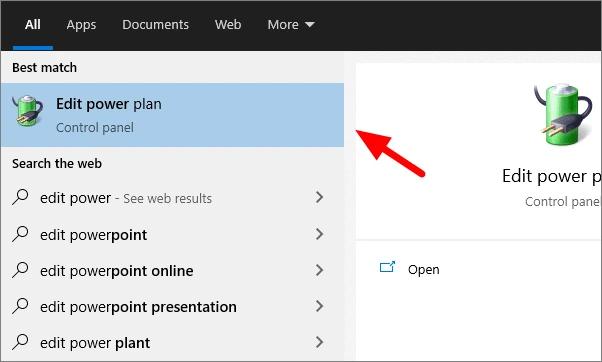Expand chevron next to 'edit powerpoint online'
The image size is (602, 362).
click(x=319, y=270)
